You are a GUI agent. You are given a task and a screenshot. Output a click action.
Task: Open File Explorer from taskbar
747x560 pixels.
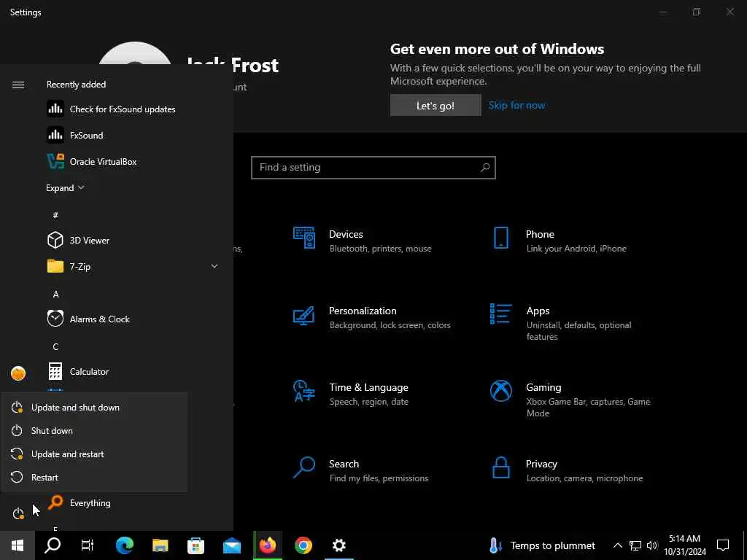click(160, 545)
